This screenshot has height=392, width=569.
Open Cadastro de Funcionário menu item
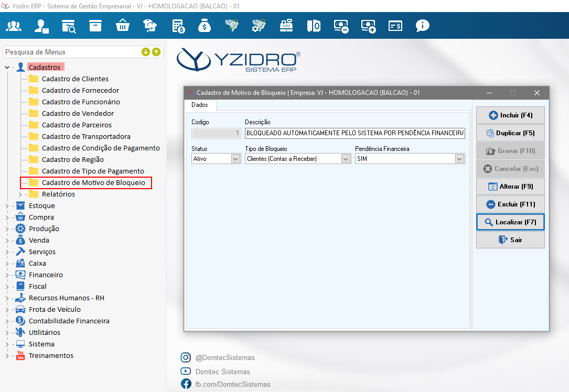tap(81, 102)
